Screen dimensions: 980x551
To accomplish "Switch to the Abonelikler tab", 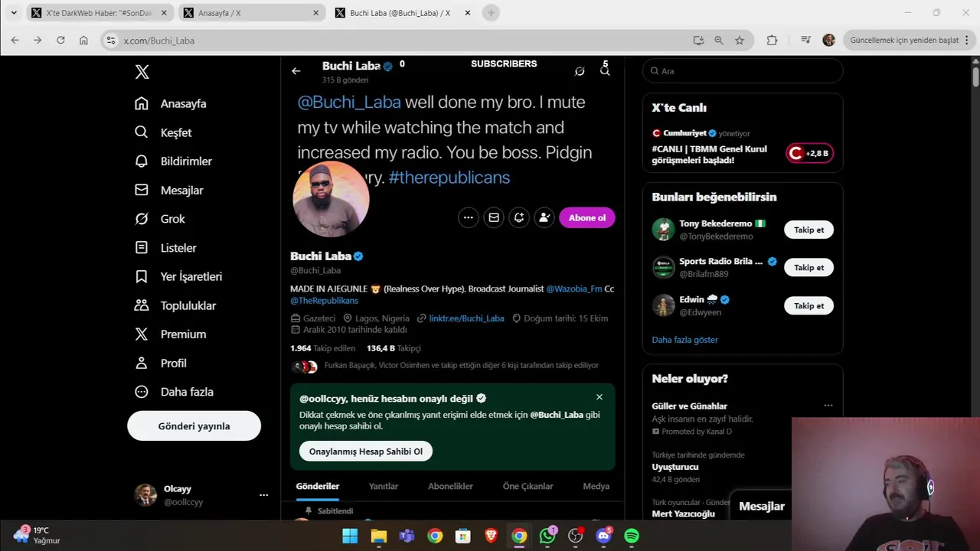I will [x=450, y=486].
